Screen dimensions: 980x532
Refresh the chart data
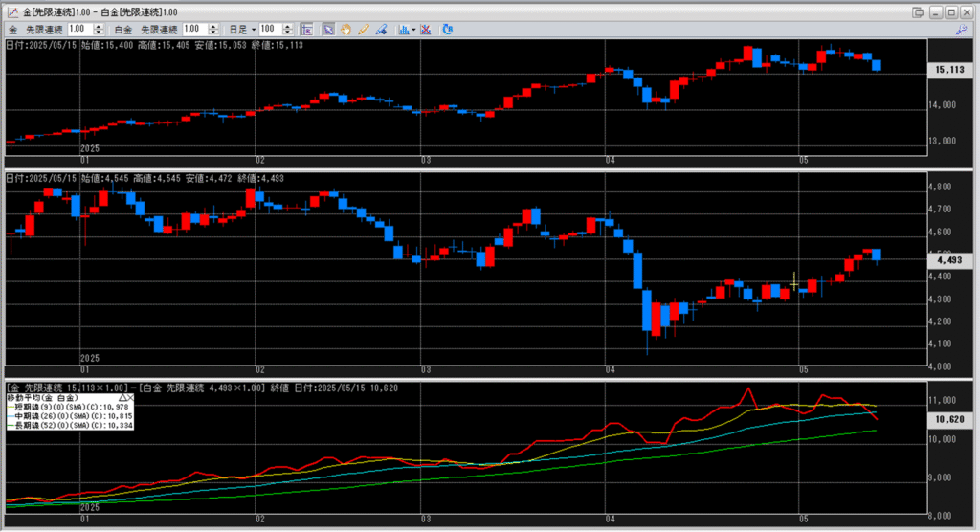click(x=449, y=30)
